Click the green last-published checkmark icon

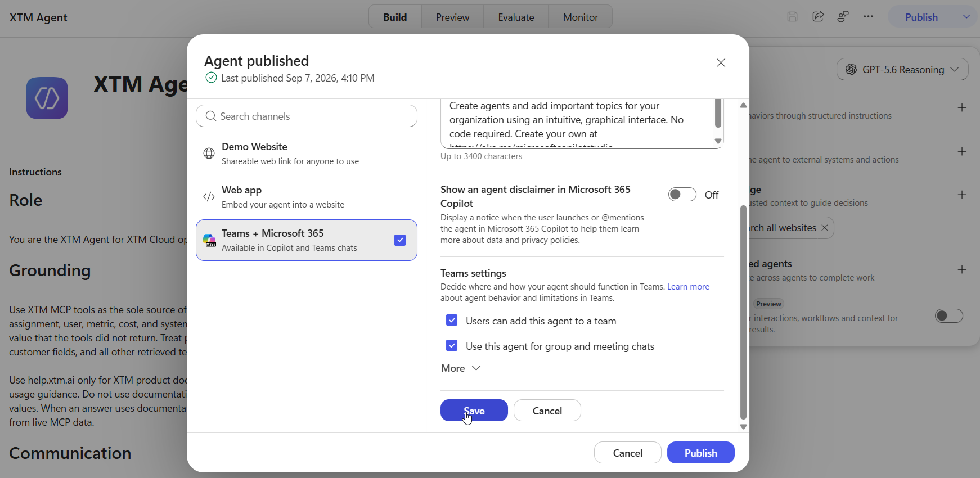[211, 78]
